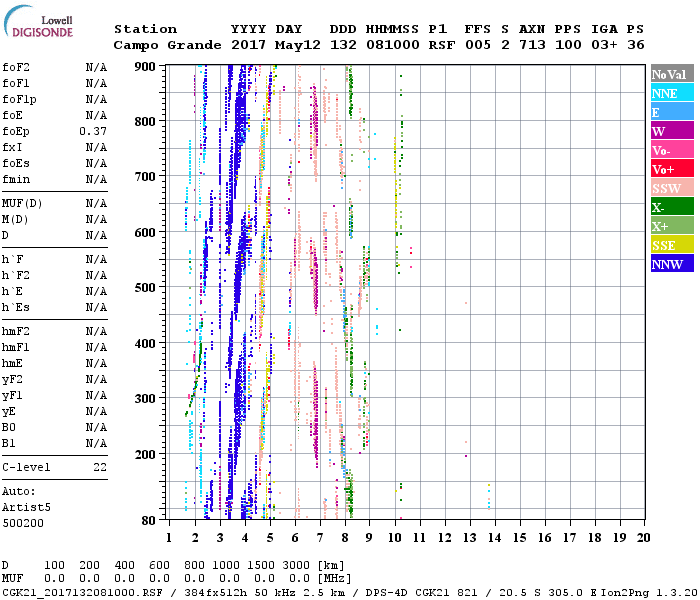Click the AXN value 713
The width and height of the screenshot is (700, 600).
coord(532,45)
